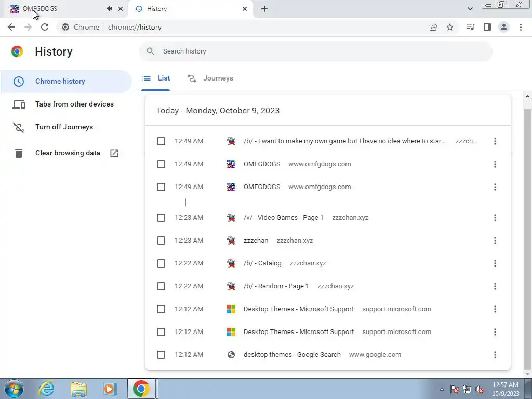Go back using the browser back arrow

click(x=11, y=27)
